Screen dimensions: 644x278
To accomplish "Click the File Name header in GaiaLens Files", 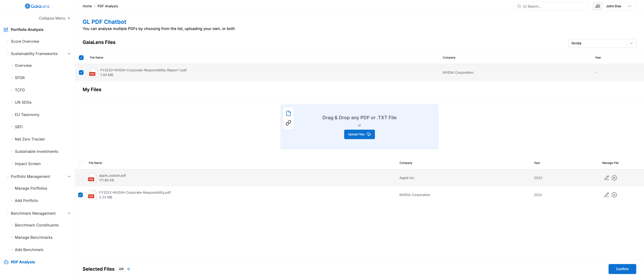I will coord(97,58).
